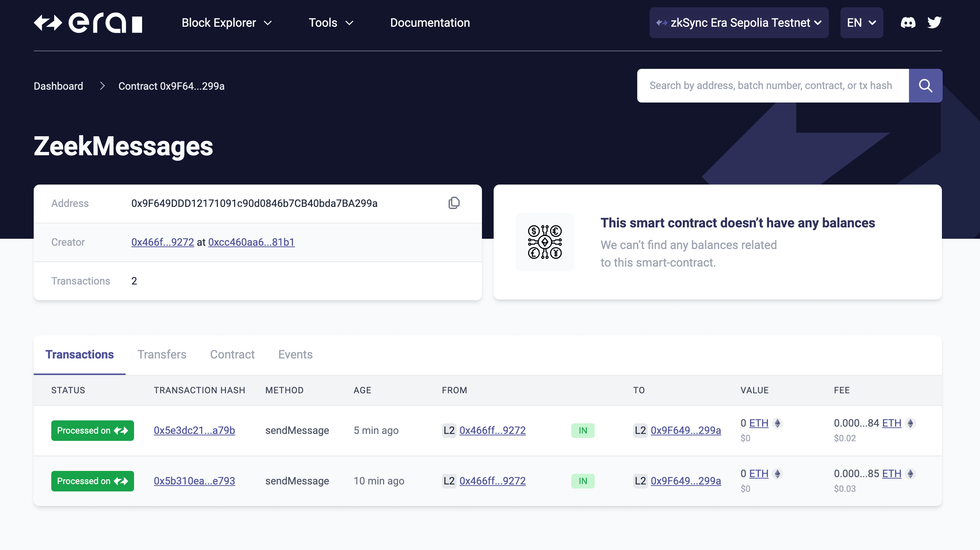Switch to the Transfers tab
Screen dimensions: 980x550
pos(162,354)
